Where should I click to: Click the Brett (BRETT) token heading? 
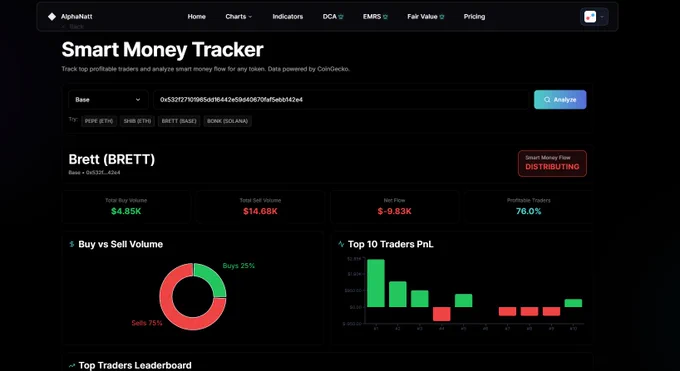point(111,159)
